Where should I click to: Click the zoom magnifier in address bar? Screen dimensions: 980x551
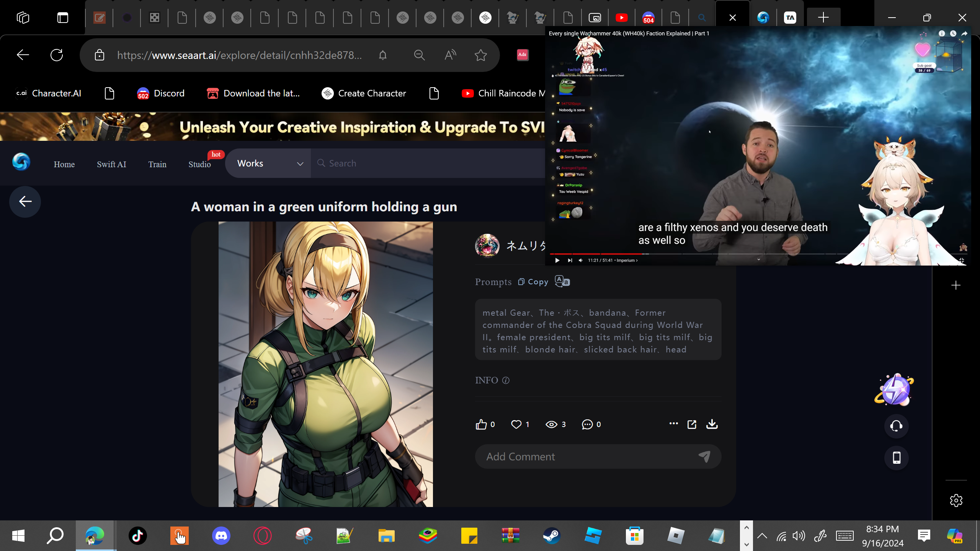tap(420, 55)
